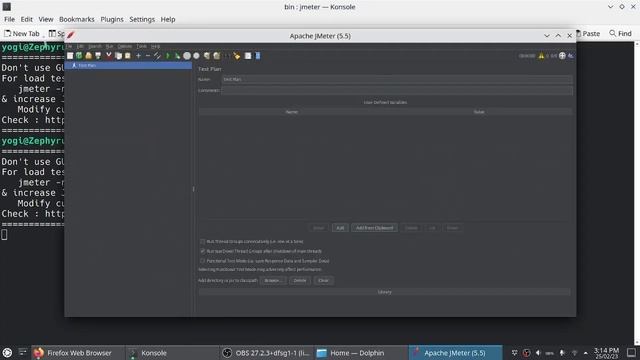Click the green Start test icon
Image resolution: width=640 pixels, height=360 pixels.
coord(168,56)
